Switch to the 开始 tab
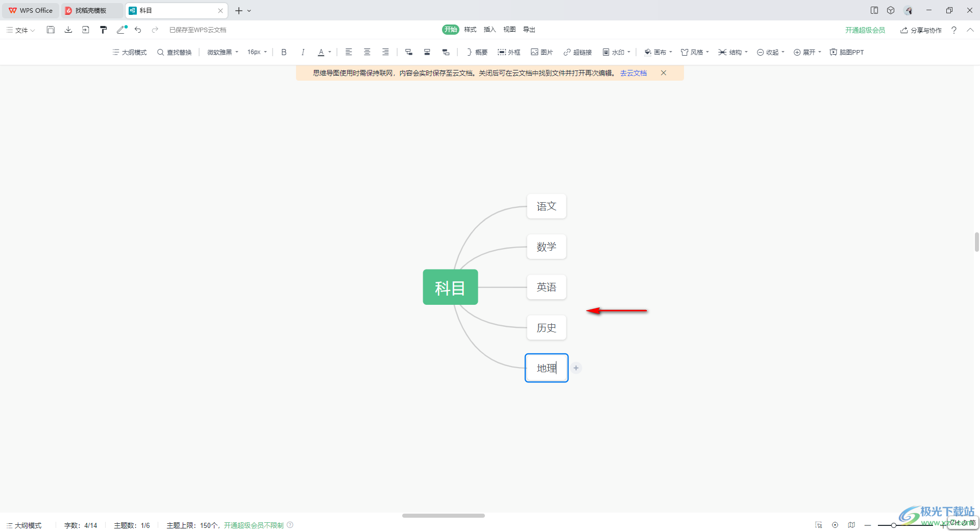 tap(451, 30)
